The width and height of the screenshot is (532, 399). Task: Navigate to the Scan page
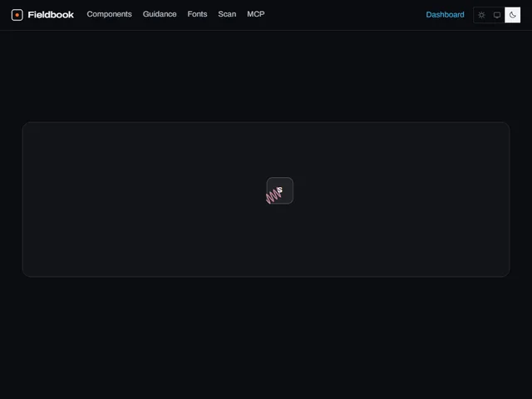tap(227, 14)
